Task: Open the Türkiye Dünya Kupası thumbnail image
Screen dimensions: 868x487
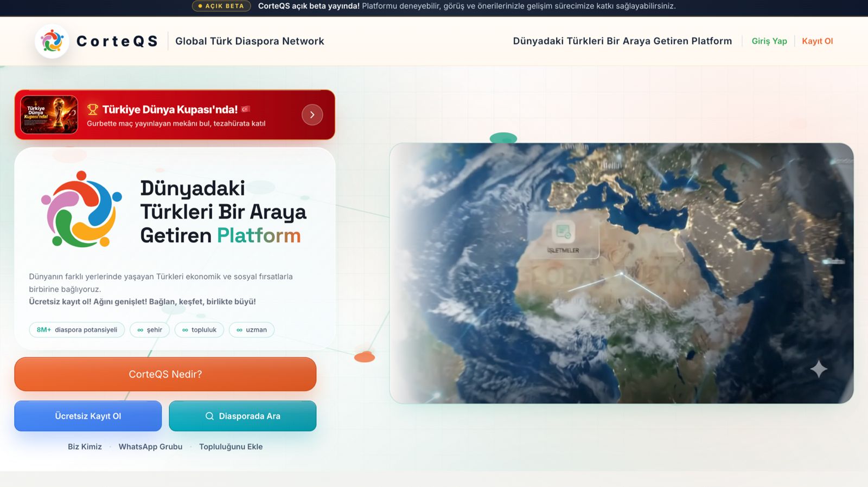Action: point(49,114)
